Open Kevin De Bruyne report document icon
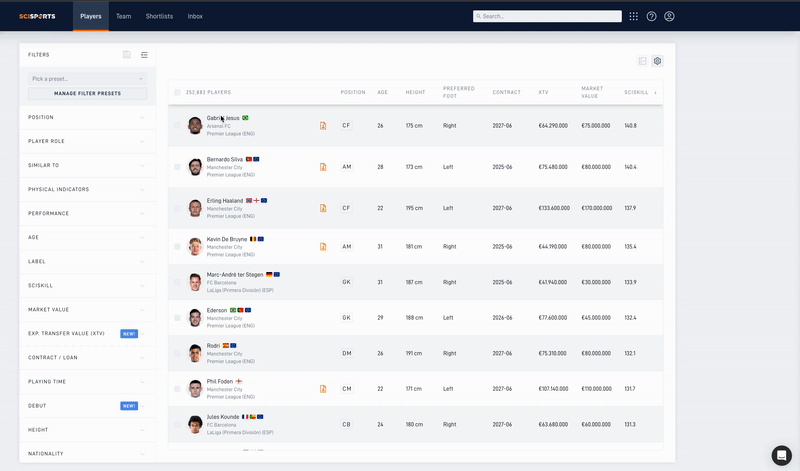Viewport: 800px width, 471px height. tap(323, 246)
